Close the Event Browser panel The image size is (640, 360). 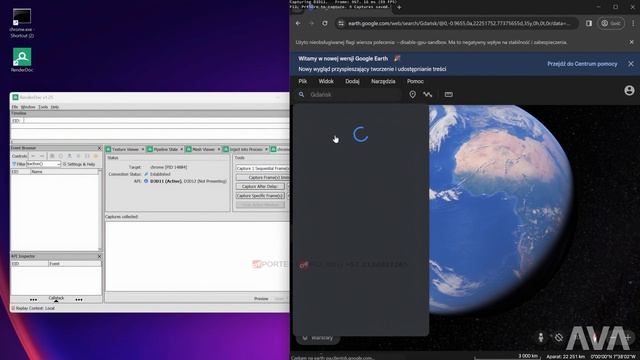99,148
